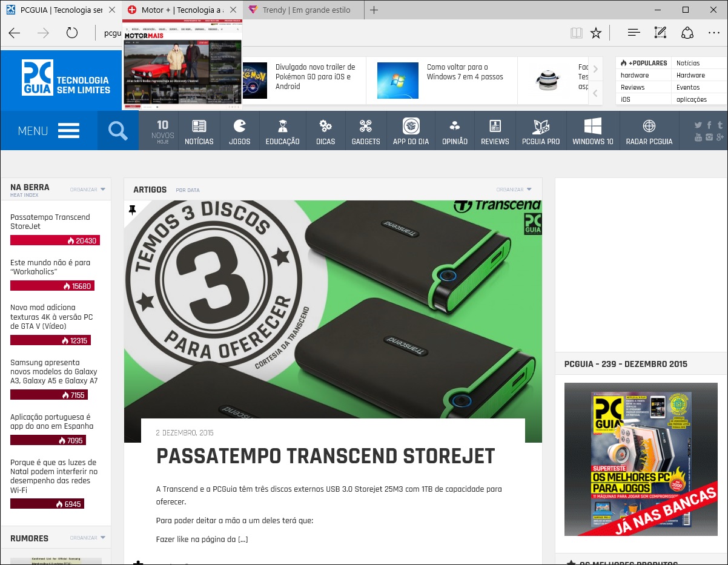728x565 pixels.
Task: Expand Organizar in the Rumores panel
Action: [x=88, y=538]
